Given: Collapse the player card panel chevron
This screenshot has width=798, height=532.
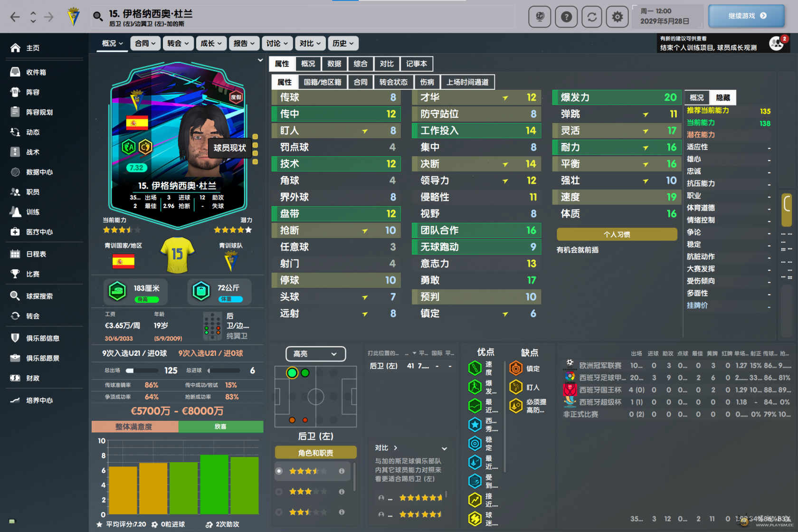Looking at the screenshot, I should [x=260, y=60].
